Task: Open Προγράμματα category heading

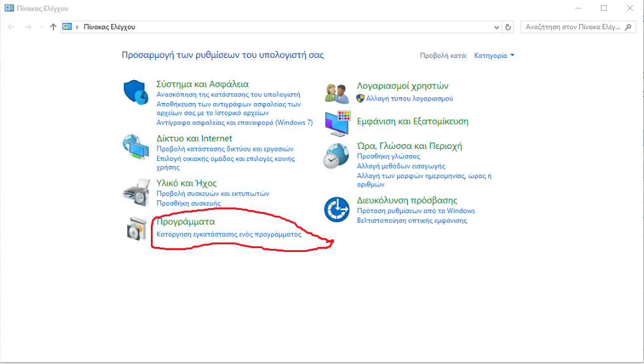Action: pos(186,221)
